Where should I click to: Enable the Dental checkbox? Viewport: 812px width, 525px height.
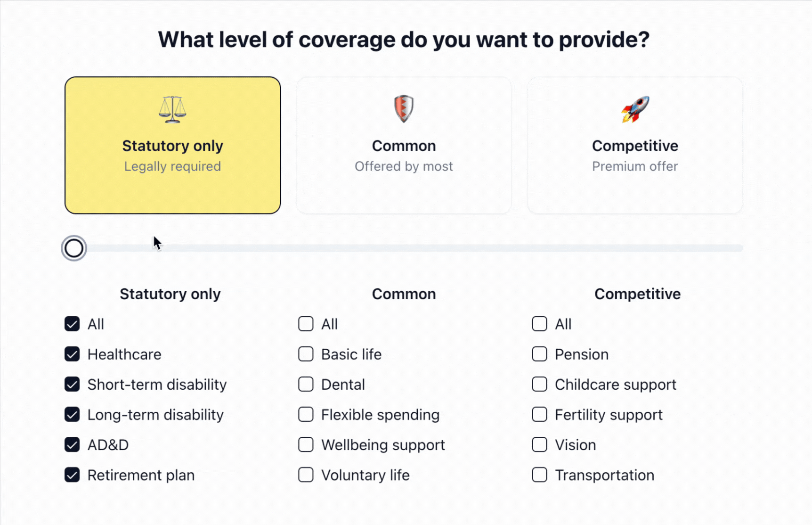(306, 385)
